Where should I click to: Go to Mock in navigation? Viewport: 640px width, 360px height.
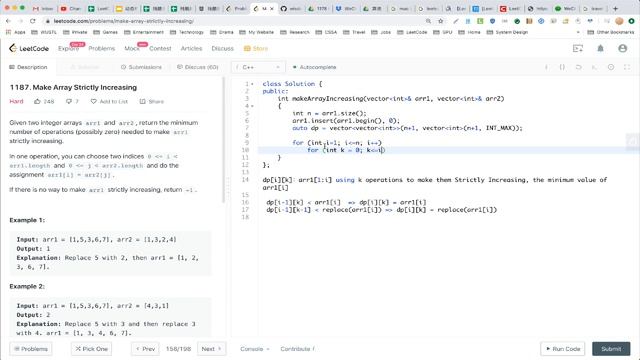click(132, 48)
